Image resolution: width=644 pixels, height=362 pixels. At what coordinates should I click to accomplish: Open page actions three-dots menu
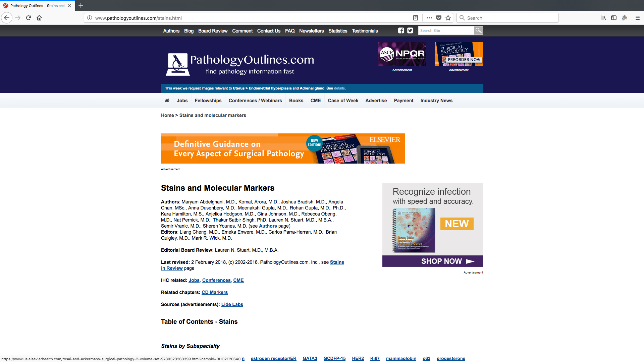click(429, 18)
